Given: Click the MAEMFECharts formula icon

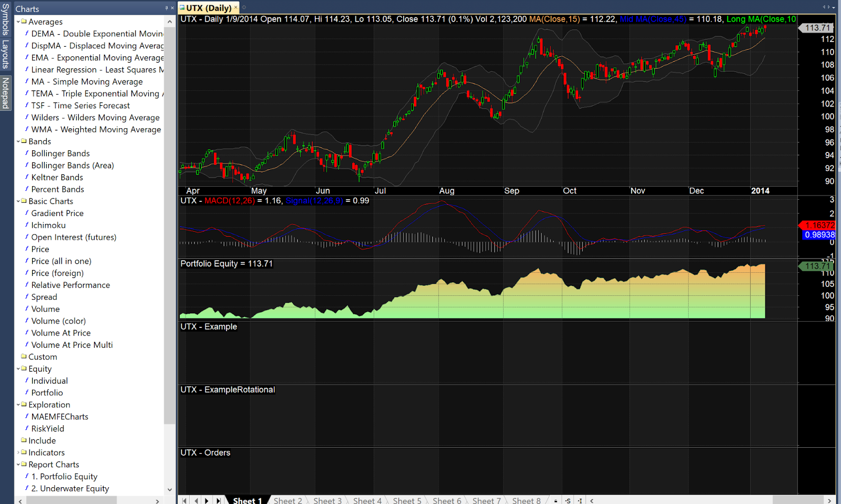Looking at the screenshot, I should pos(27,416).
